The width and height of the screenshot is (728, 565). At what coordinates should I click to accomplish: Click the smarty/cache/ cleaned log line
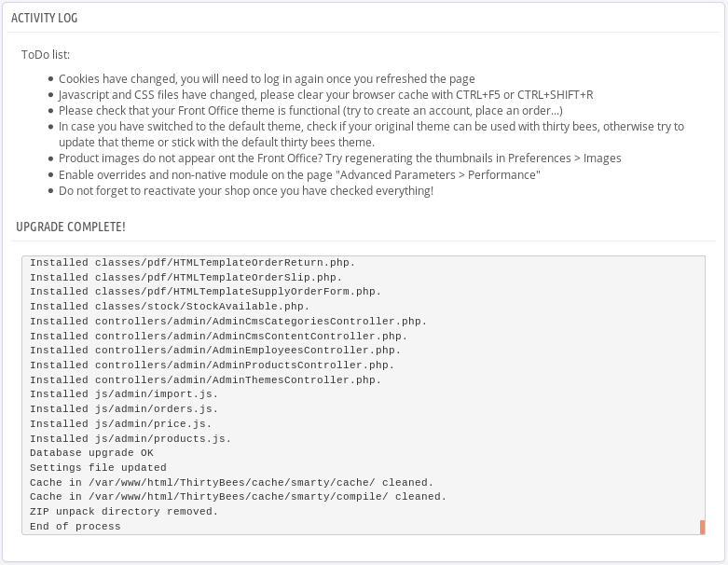pyautogui.click(x=231, y=483)
